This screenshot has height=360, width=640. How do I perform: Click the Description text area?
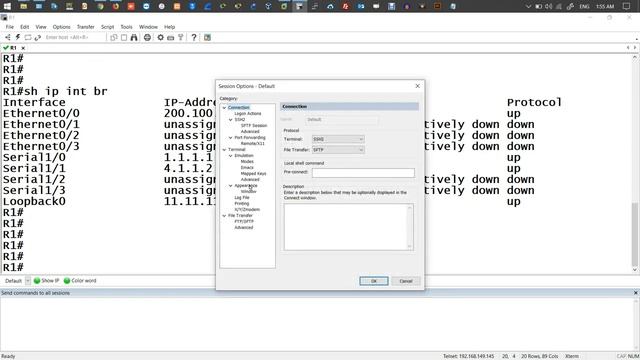pos(349,227)
